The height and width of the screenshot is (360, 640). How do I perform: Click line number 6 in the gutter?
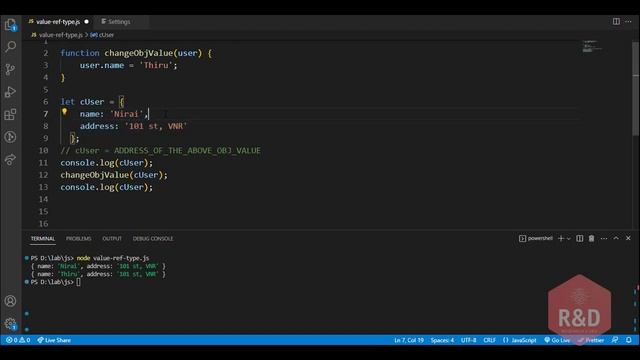coord(45,102)
